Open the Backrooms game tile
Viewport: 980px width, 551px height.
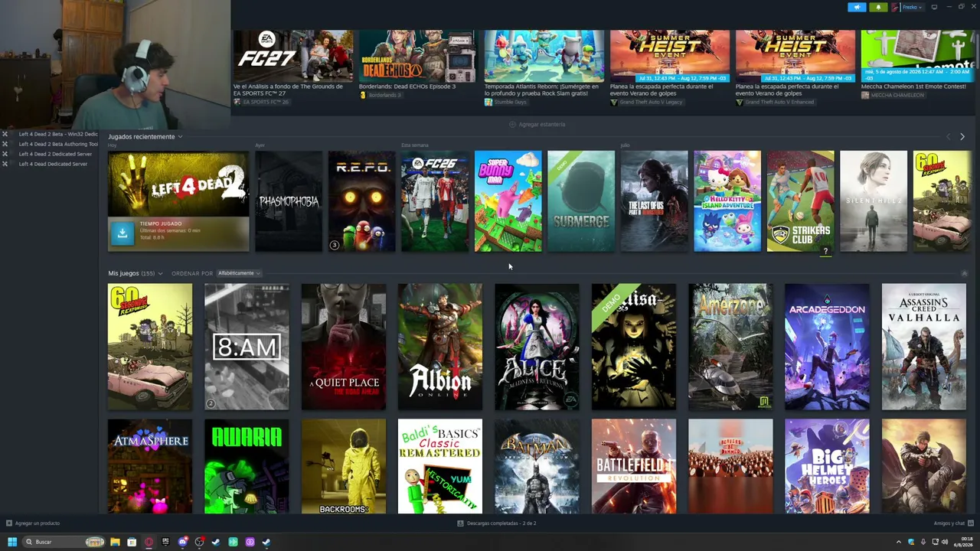click(x=344, y=466)
